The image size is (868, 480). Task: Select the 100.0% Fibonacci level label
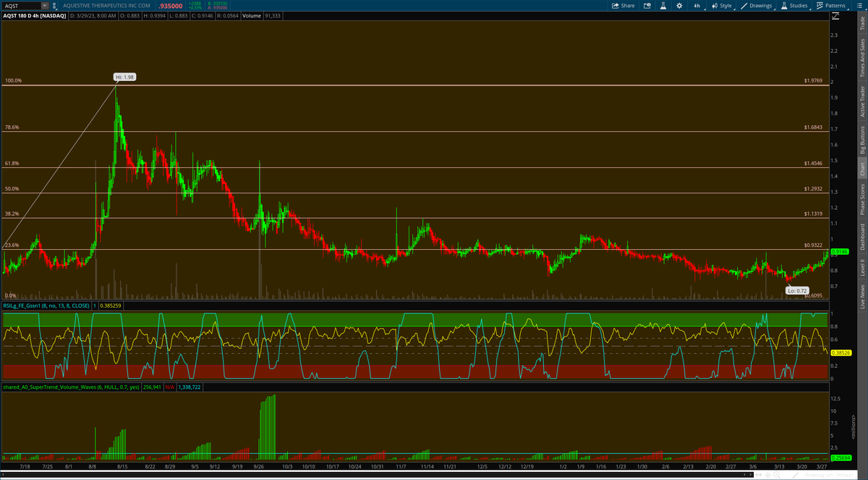(12, 81)
